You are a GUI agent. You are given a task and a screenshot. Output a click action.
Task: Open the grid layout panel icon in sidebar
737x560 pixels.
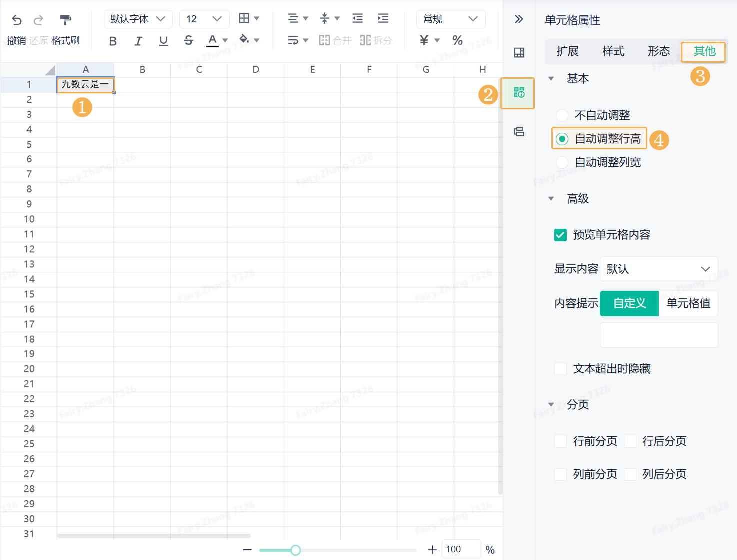coord(519,52)
